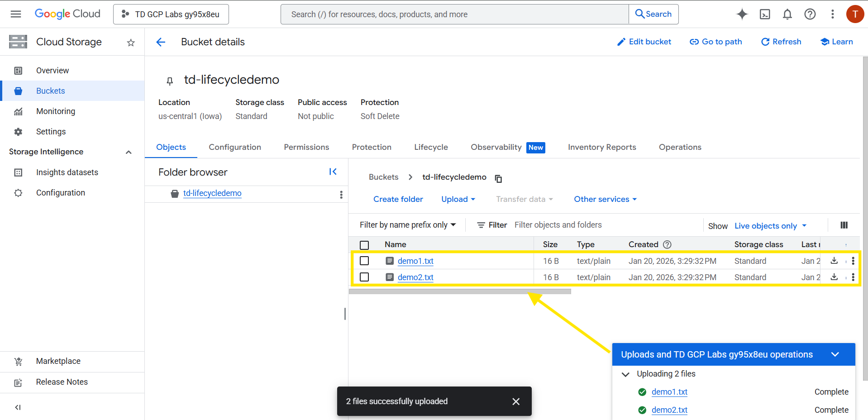Open the Gemini AI assistant sparkle icon

(x=742, y=14)
